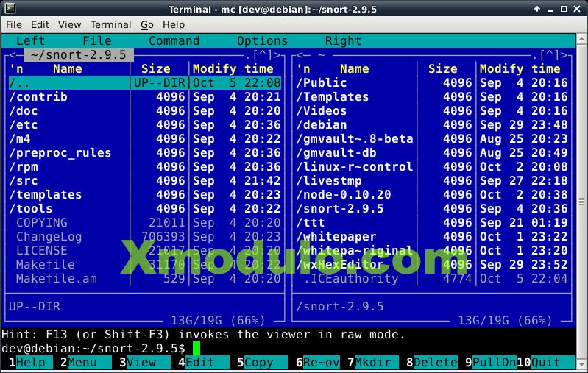Screen dimensions: 588x373
Task: Click the F8 Delete function key button
Action: coord(432,362)
